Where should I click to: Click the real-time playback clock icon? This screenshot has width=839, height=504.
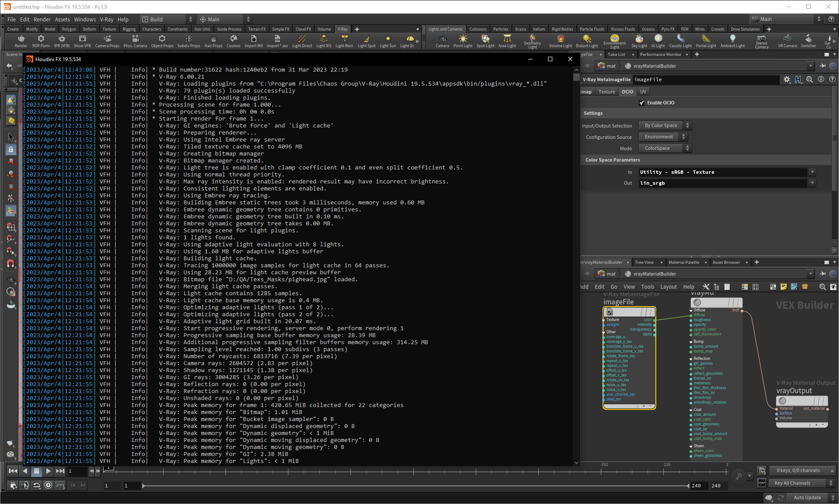click(x=49, y=485)
